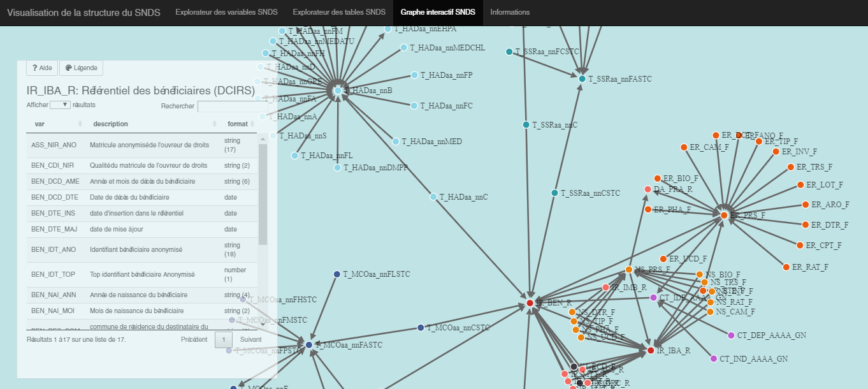Select the T_HADaa_nnC node

[433, 197]
